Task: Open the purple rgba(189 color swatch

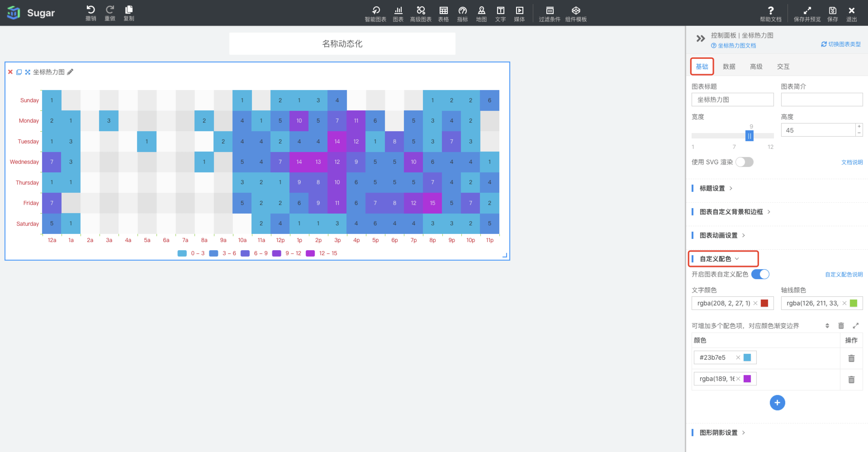Action: pyautogui.click(x=747, y=378)
